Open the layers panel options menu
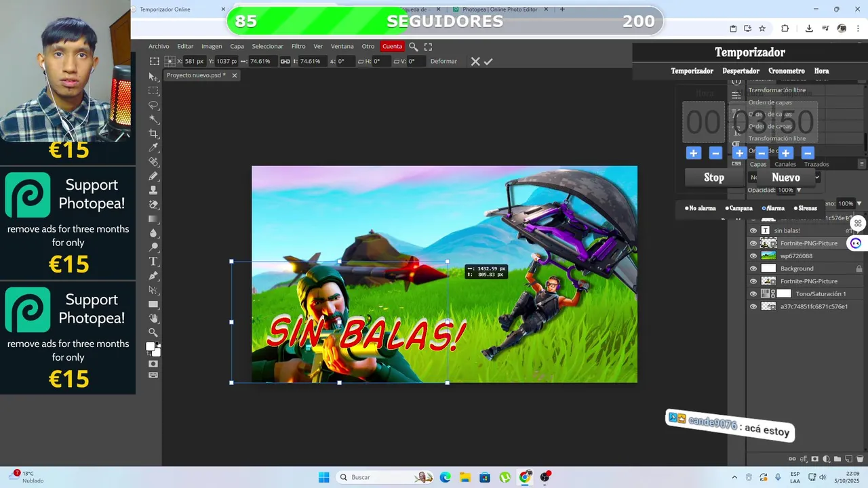The image size is (868, 488). tap(862, 164)
